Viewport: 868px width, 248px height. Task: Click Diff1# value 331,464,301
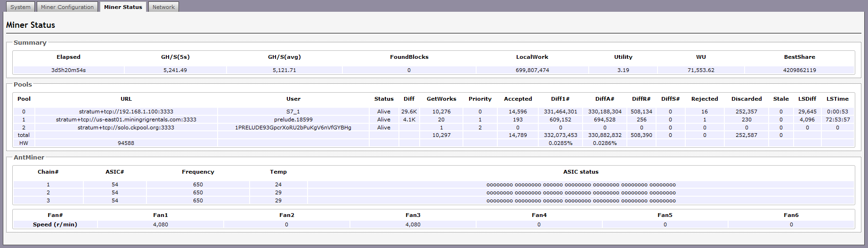click(560, 112)
